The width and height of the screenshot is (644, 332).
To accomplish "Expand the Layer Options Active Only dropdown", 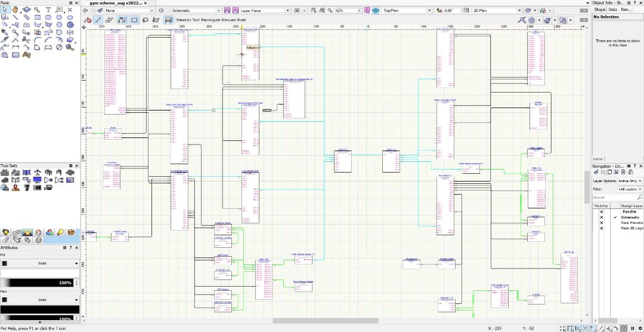I will pyautogui.click(x=630, y=180).
